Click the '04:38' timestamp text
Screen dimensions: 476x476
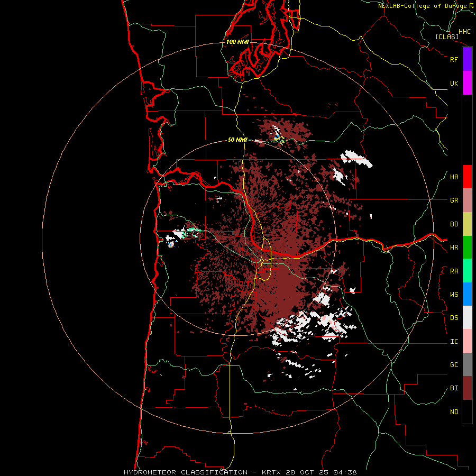345,472
